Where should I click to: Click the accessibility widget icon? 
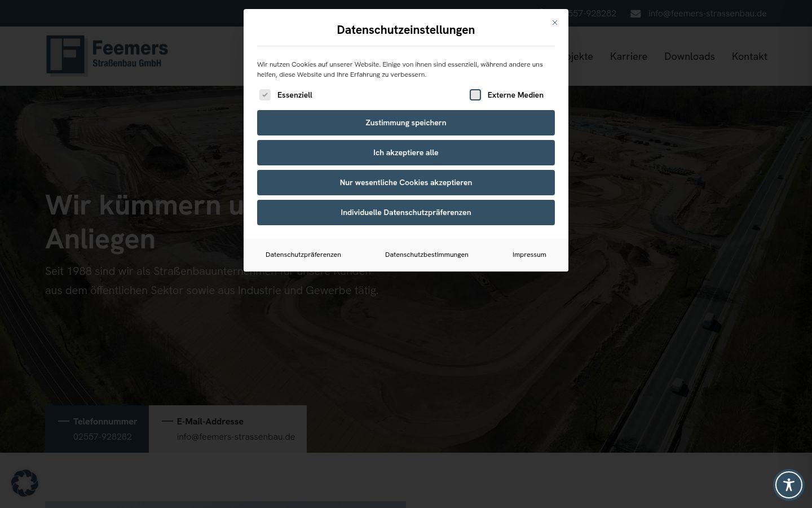pyautogui.click(x=788, y=484)
